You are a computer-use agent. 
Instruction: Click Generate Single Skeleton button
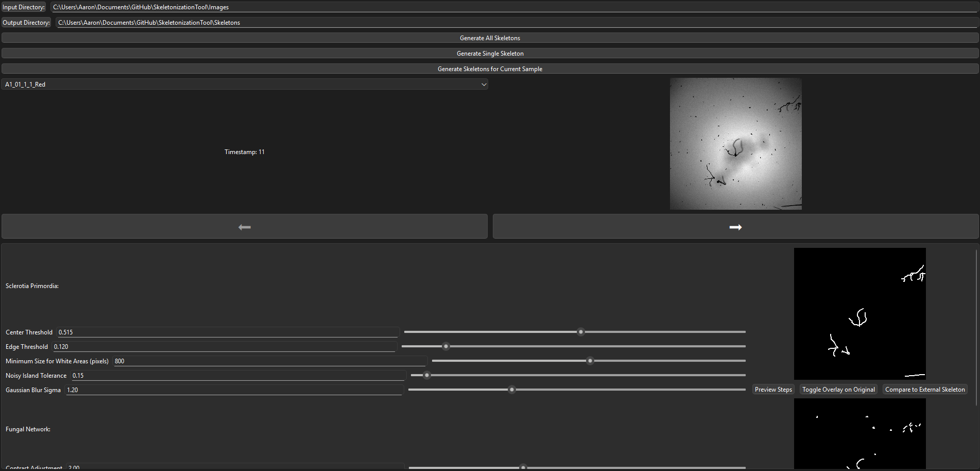coord(490,54)
